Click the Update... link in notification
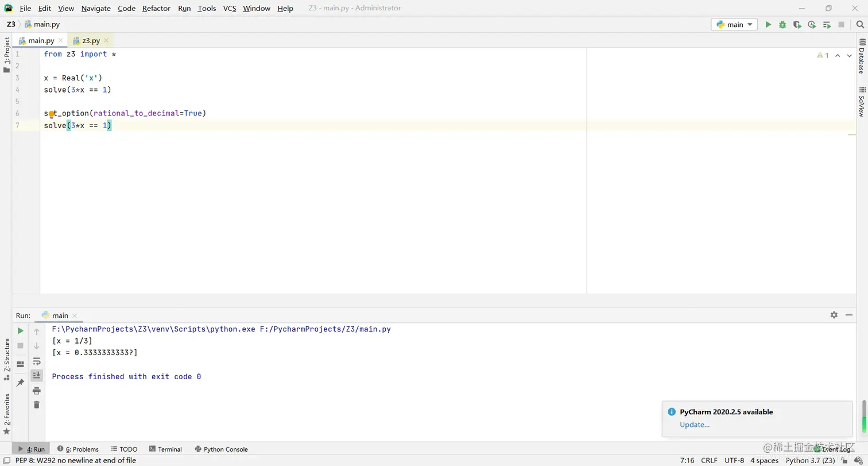The width and height of the screenshot is (868, 466). (x=695, y=425)
